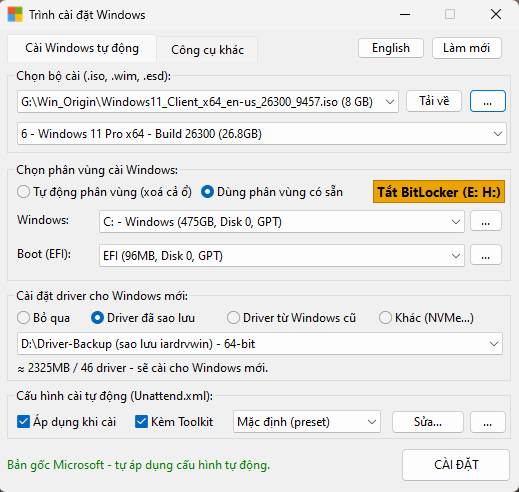This screenshot has height=492, width=519.
Task: Minimize the Trình cài đặt Windows window
Action: click(405, 14)
